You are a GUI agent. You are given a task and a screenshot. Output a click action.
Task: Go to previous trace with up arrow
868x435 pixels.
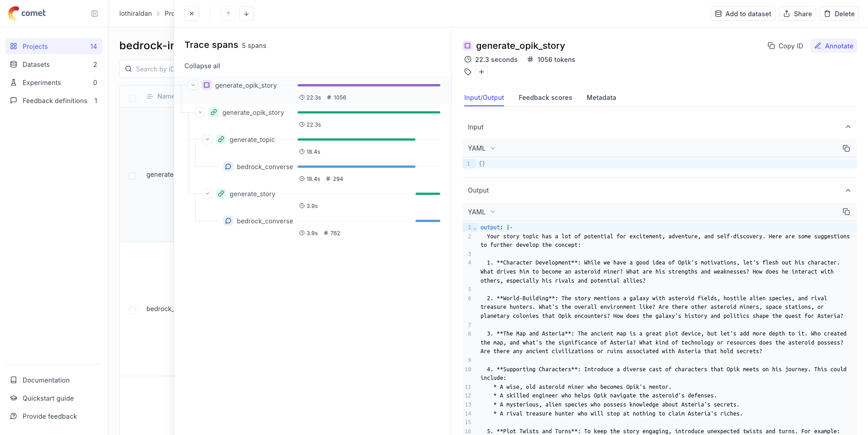click(228, 14)
